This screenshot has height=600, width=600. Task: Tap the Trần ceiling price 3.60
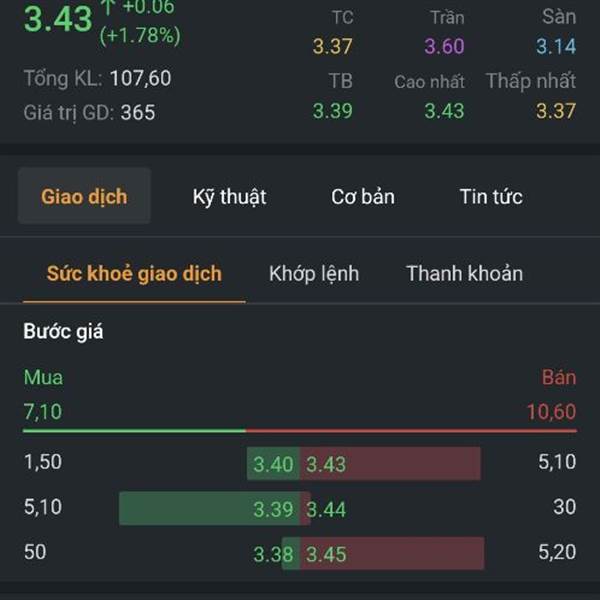pos(444,46)
